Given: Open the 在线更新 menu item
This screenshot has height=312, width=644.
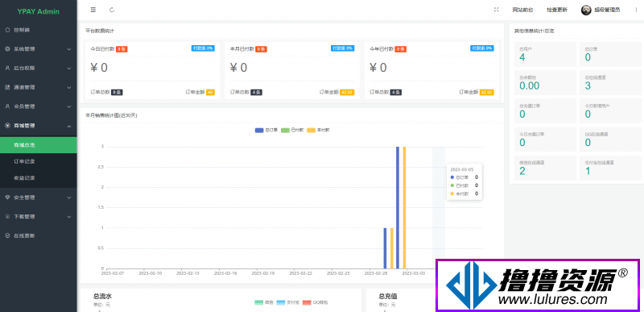Looking at the screenshot, I should (x=38, y=236).
